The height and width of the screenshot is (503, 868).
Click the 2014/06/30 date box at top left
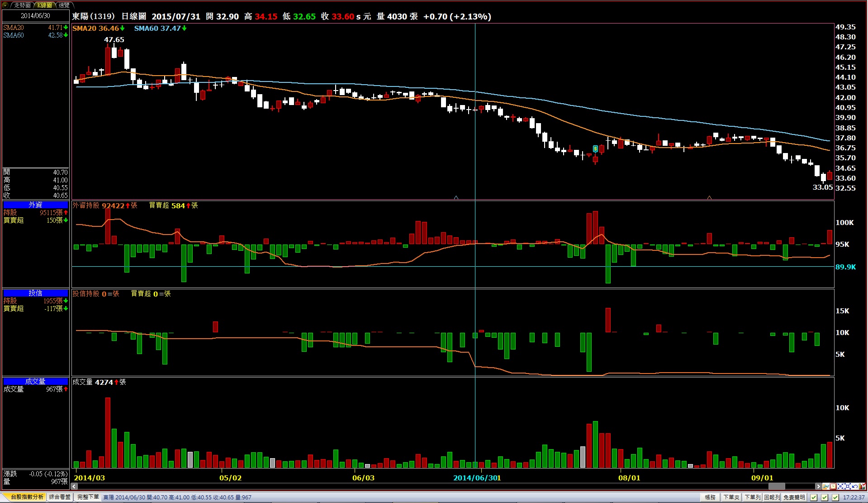(35, 16)
